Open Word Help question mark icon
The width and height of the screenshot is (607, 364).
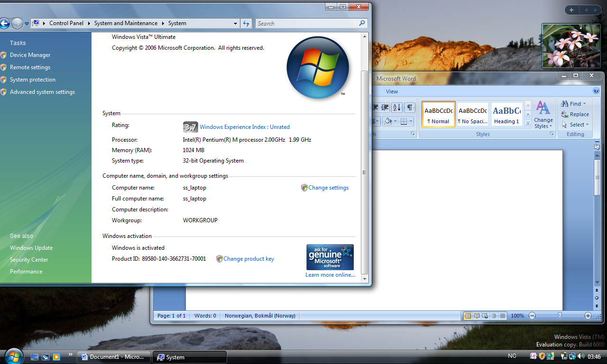coord(596,91)
